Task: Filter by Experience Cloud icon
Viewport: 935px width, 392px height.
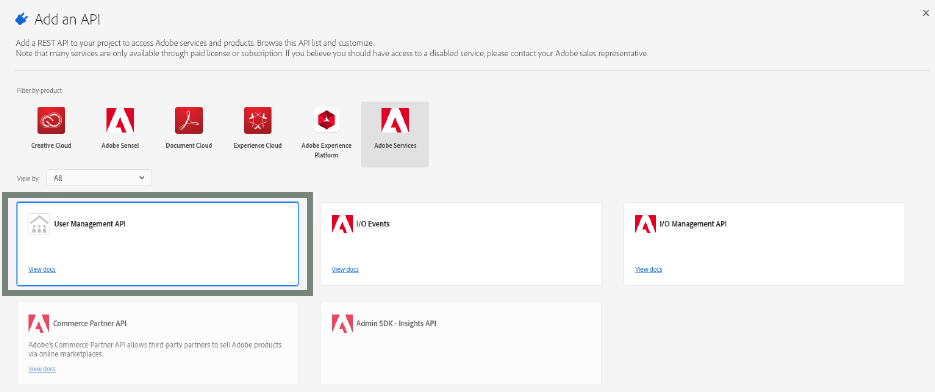Action: 258,121
